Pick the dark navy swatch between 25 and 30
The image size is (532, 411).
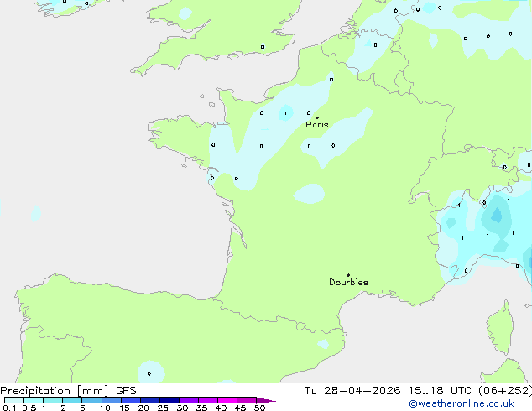tap(170, 400)
